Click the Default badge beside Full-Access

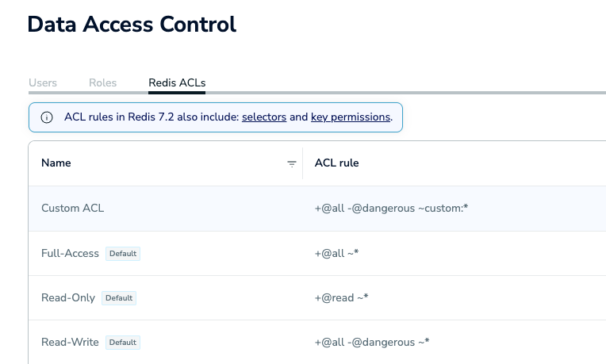click(123, 254)
